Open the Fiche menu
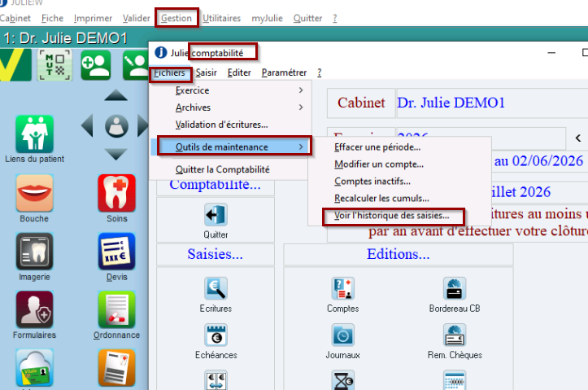Screen dimensions: 588x390 pyautogui.click(x=52, y=18)
